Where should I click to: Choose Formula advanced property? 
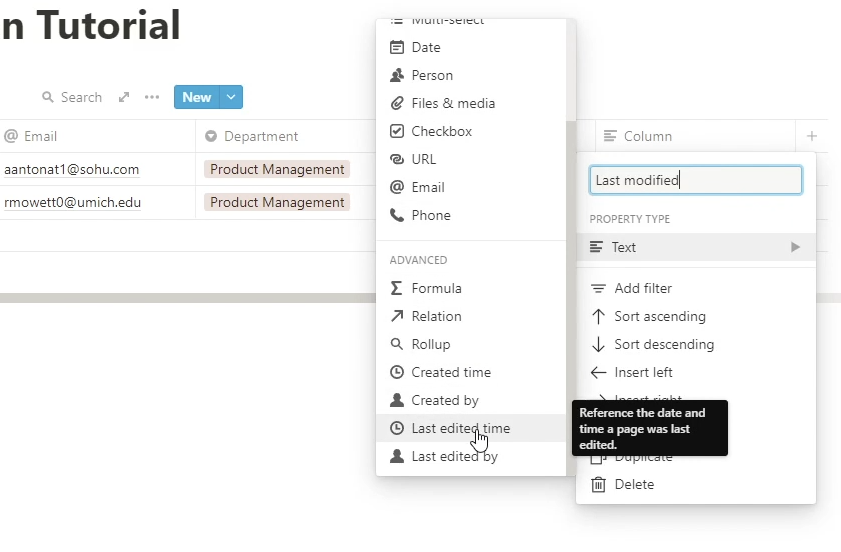[x=471, y=288]
